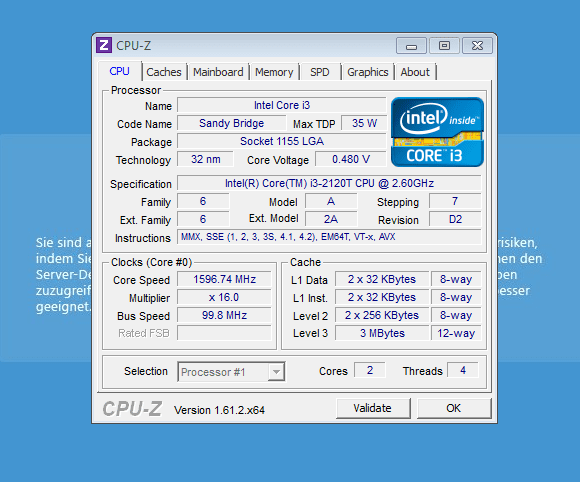Minimize the CPU-Z window
Image resolution: width=580 pixels, height=482 pixels.
coord(411,46)
